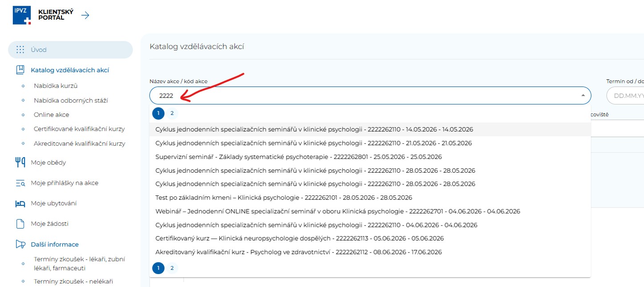Click the Úvod grid icon

pyautogui.click(x=20, y=50)
